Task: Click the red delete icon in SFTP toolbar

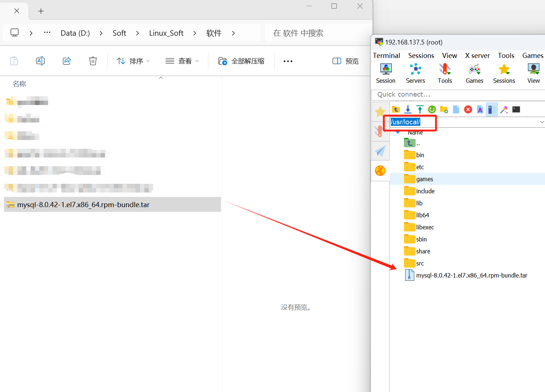Action: pyautogui.click(x=468, y=109)
